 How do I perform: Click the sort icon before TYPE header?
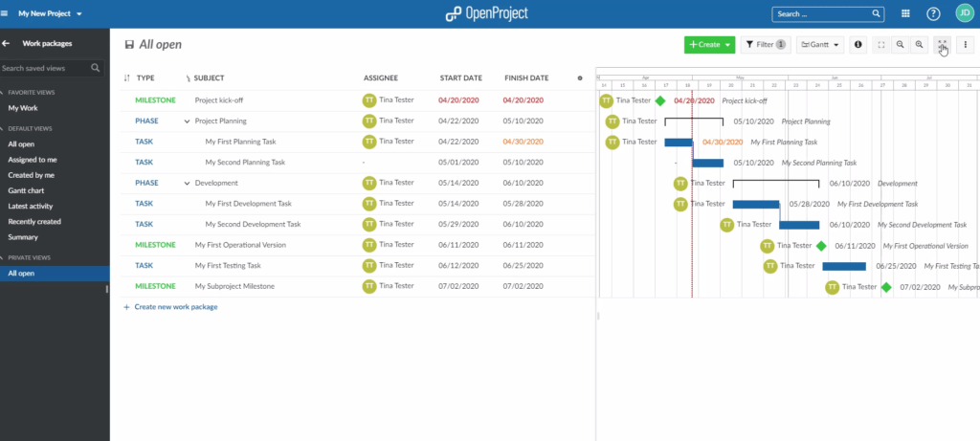tap(127, 78)
